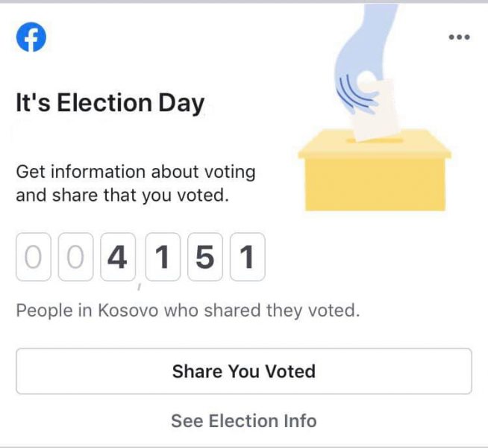Click the People in Kosovo caption
Viewport: 488px width, 448px height.
click(188, 311)
